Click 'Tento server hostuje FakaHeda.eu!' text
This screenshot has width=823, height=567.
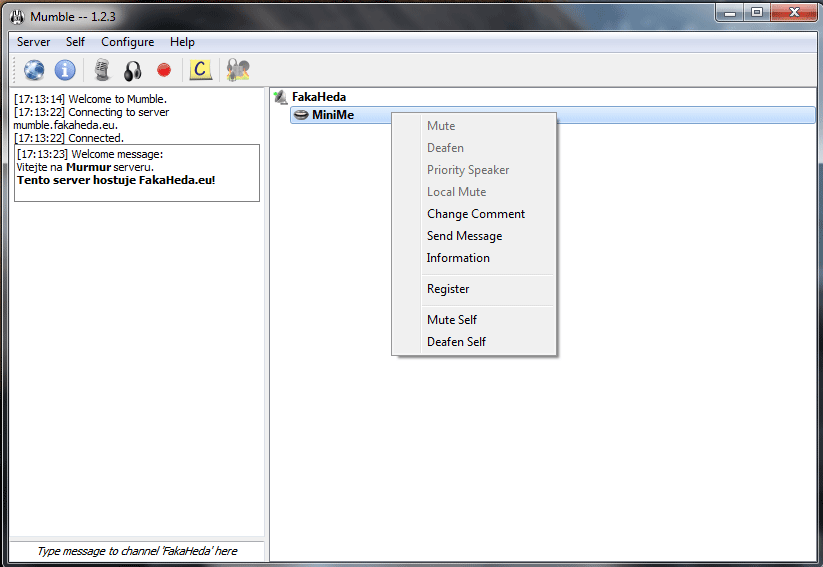tap(116, 181)
